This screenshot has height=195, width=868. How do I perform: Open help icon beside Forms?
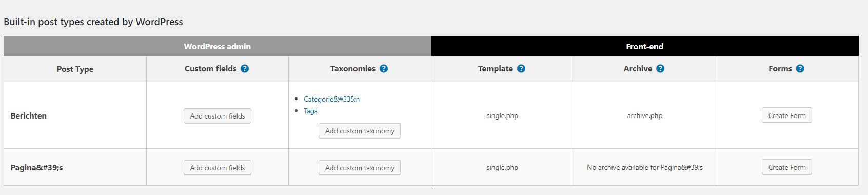[800, 69]
